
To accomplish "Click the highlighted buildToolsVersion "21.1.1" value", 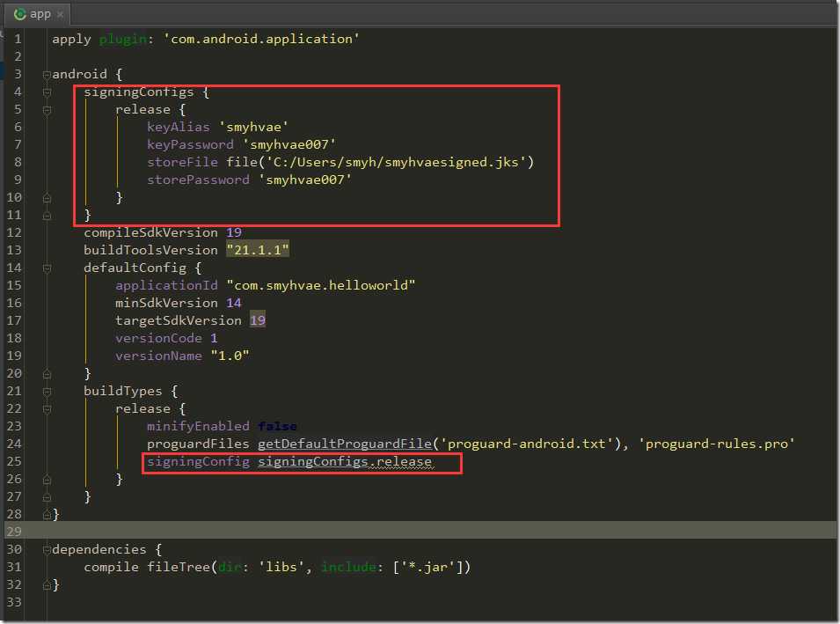I will 258,250.
